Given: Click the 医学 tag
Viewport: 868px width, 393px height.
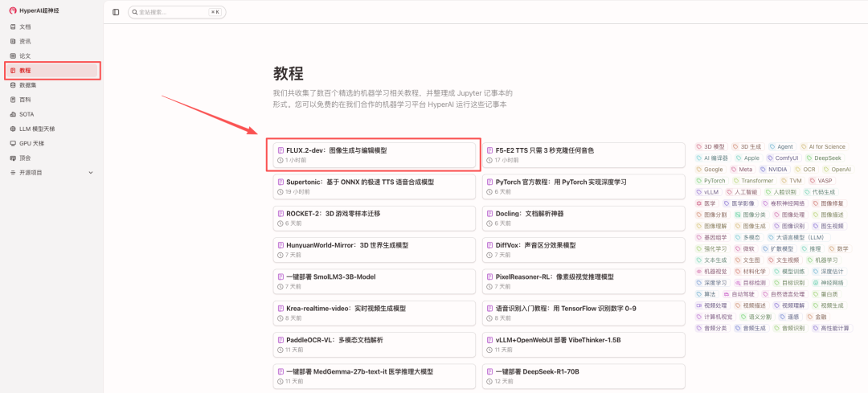Looking at the screenshot, I should pyautogui.click(x=706, y=203).
